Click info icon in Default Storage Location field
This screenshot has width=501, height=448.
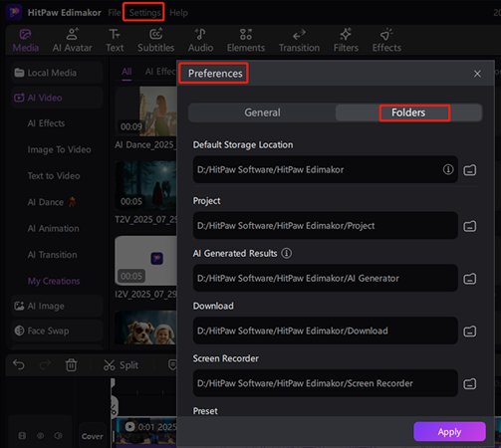pos(448,169)
